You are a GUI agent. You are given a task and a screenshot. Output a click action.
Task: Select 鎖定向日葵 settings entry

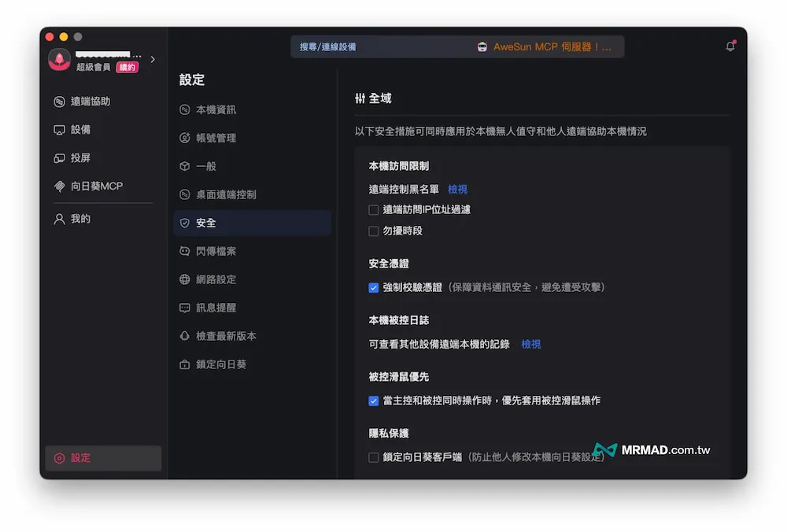pos(253,364)
